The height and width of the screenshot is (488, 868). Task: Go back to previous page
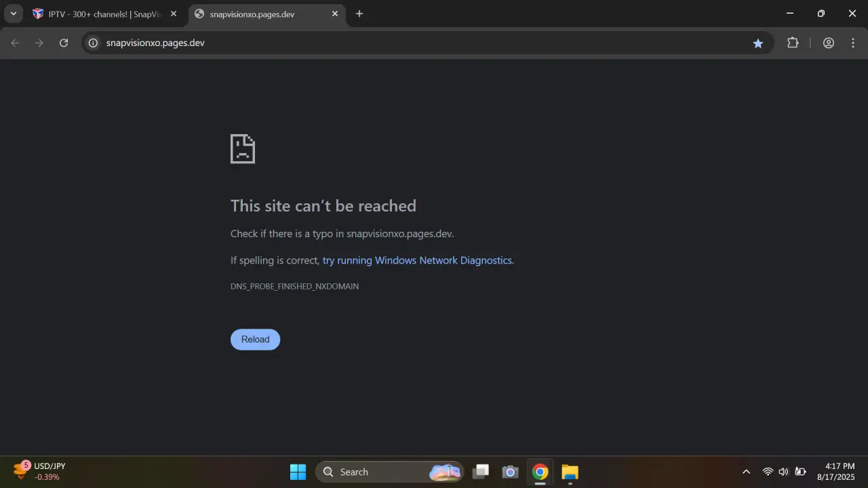(x=16, y=43)
